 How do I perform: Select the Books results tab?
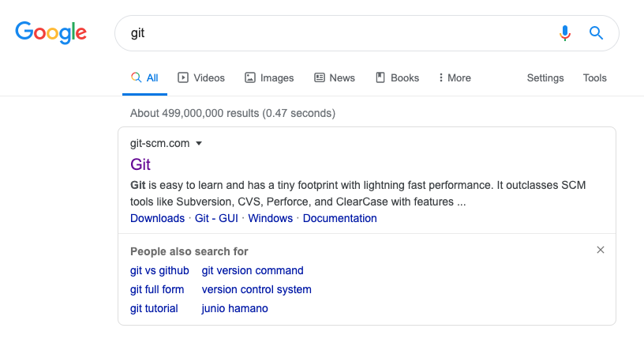point(397,77)
